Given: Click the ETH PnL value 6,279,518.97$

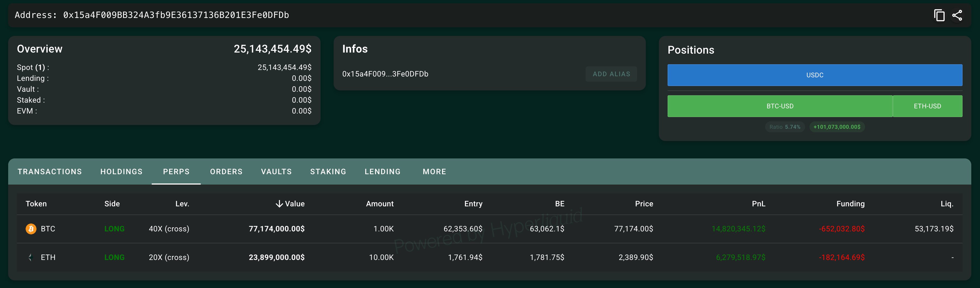Looking at the screenshot, I should tap(741, 257).
